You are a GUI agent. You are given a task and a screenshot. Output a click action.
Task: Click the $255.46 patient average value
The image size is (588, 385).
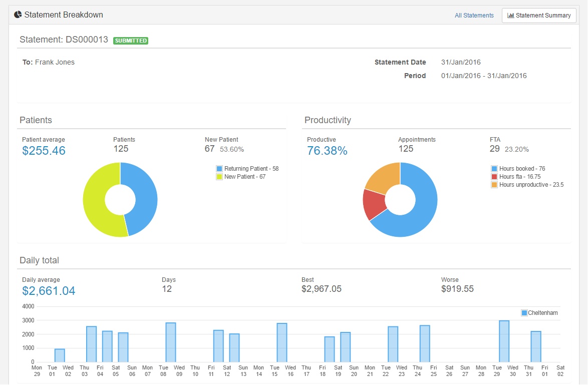[44, 151]
